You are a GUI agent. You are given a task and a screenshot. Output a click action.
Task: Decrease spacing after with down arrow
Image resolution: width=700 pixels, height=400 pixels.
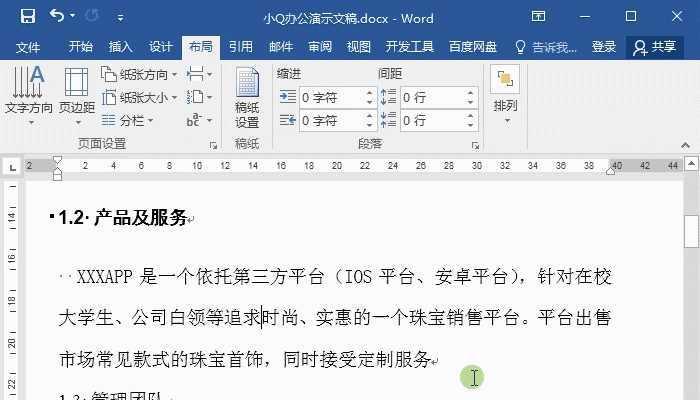471,125
